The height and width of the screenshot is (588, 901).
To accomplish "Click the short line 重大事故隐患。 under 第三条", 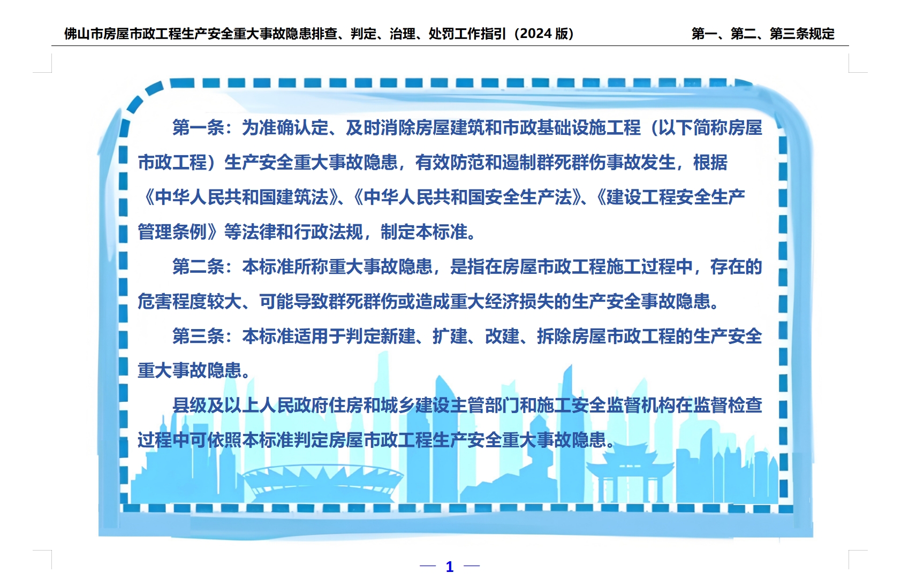I will (195, 370).
